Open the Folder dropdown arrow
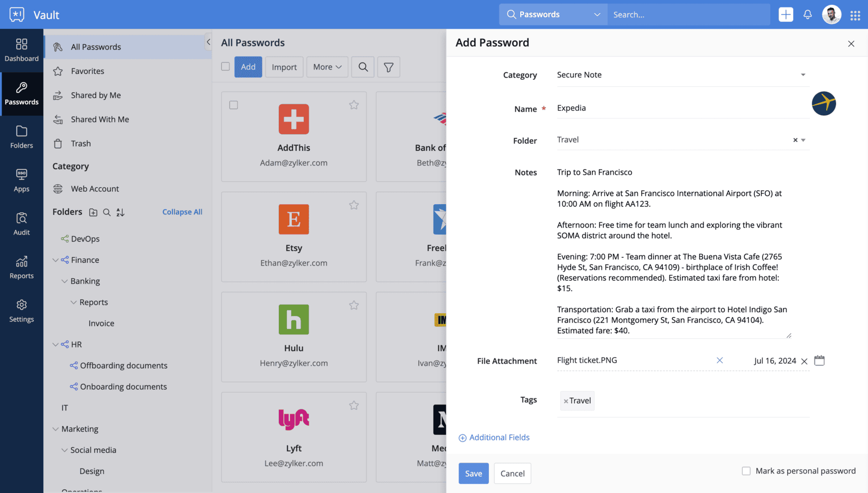 pyautogui.click(x=803, y=140)
